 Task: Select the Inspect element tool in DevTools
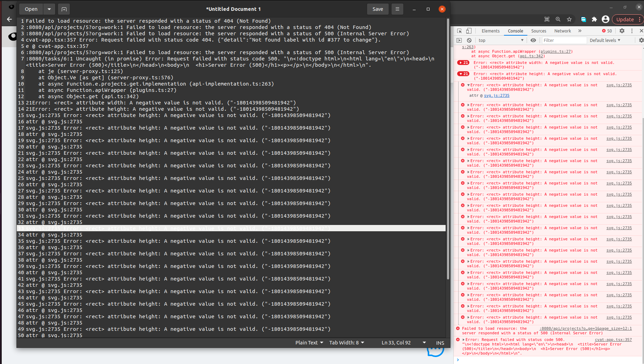[x=459, y=31]
